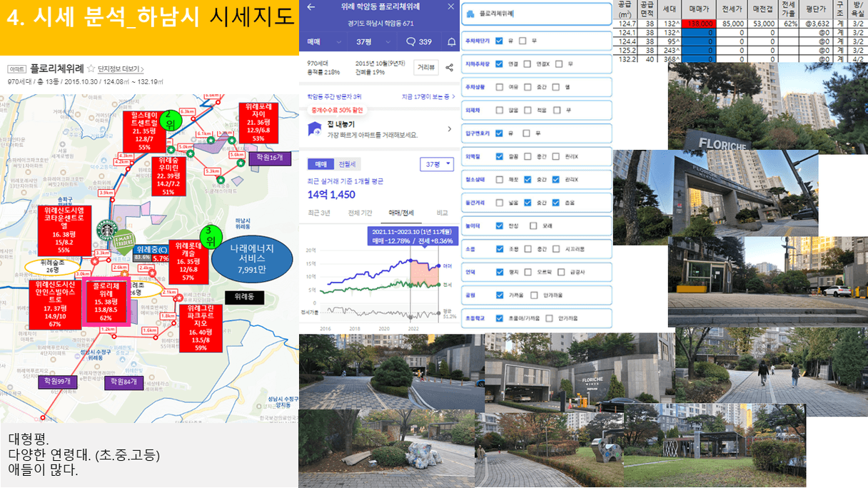Toggle the 외벽칠 깔끔 checkbox
This screenshot has height=488, width=868.
click(x=499, y=156)
